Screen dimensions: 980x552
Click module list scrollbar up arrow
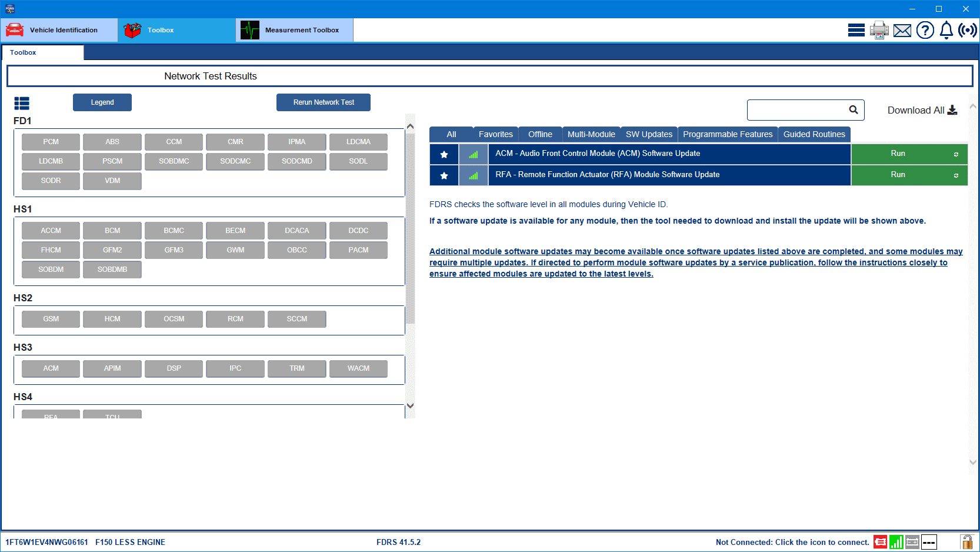411,127
